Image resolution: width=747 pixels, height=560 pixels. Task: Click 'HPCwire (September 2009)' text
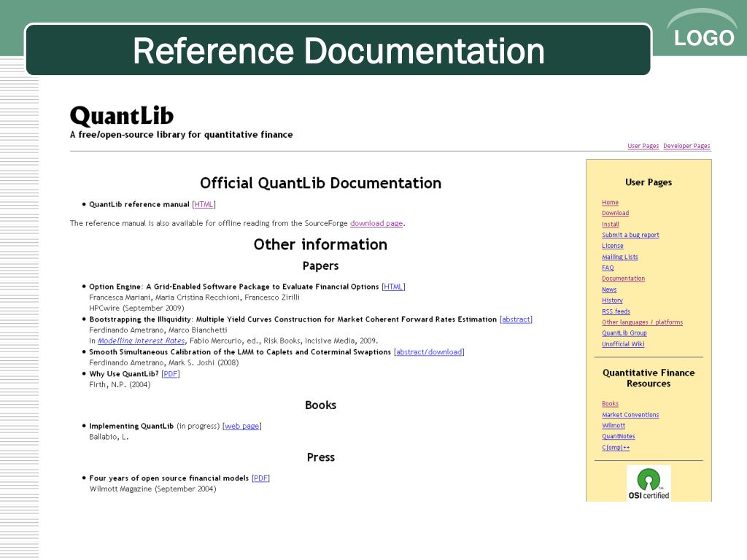136,308
